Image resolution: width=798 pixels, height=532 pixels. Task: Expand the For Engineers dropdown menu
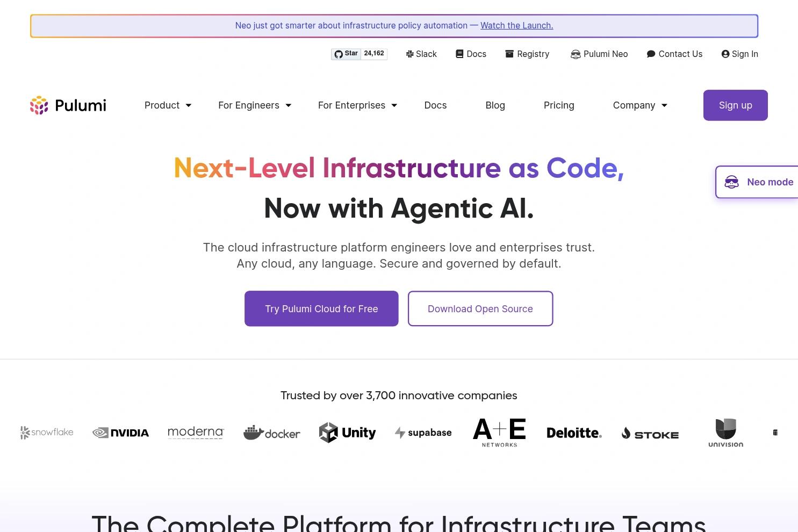255,105
